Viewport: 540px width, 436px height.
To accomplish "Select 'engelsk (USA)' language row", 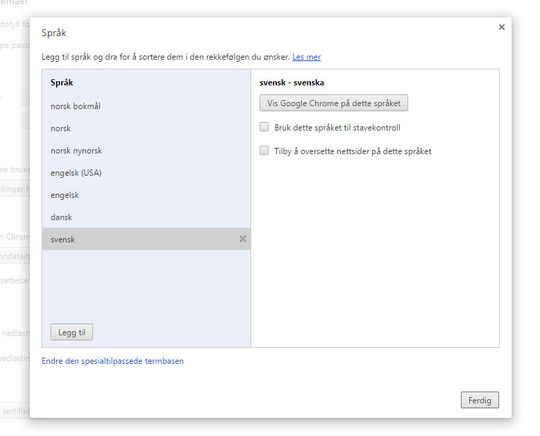I will pyautogui.click(x=146, y=173).
